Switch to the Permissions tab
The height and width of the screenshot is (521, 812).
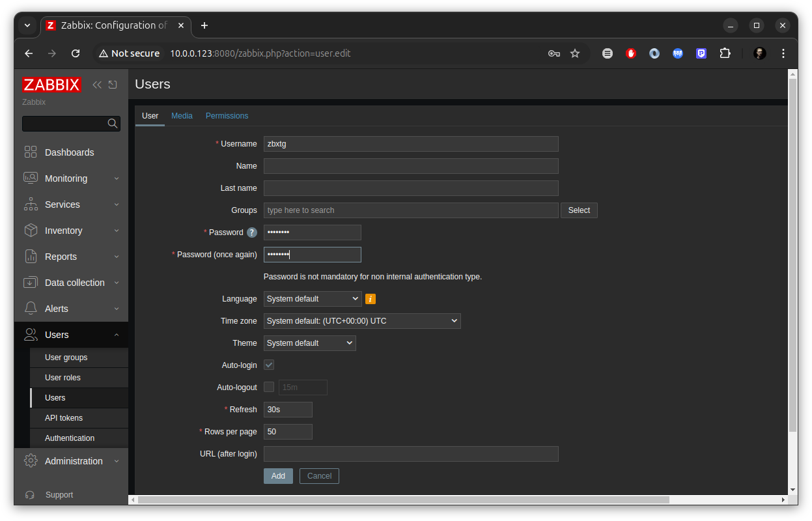point(227,115)
